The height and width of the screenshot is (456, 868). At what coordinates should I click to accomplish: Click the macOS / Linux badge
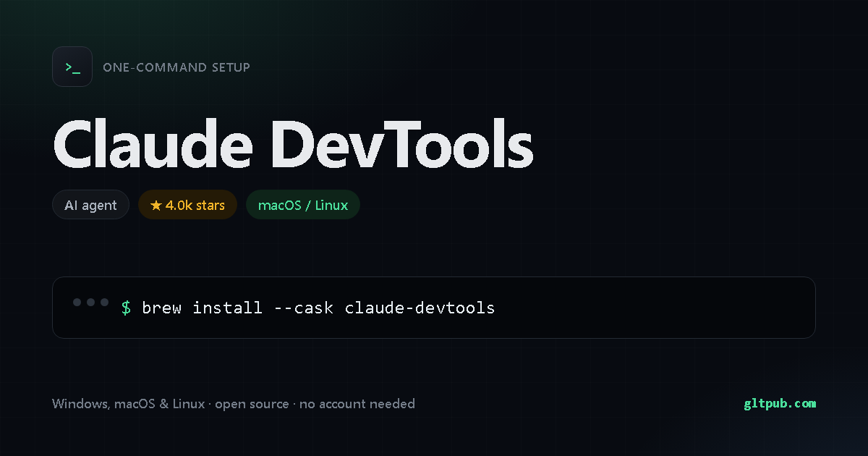[303, 205]
